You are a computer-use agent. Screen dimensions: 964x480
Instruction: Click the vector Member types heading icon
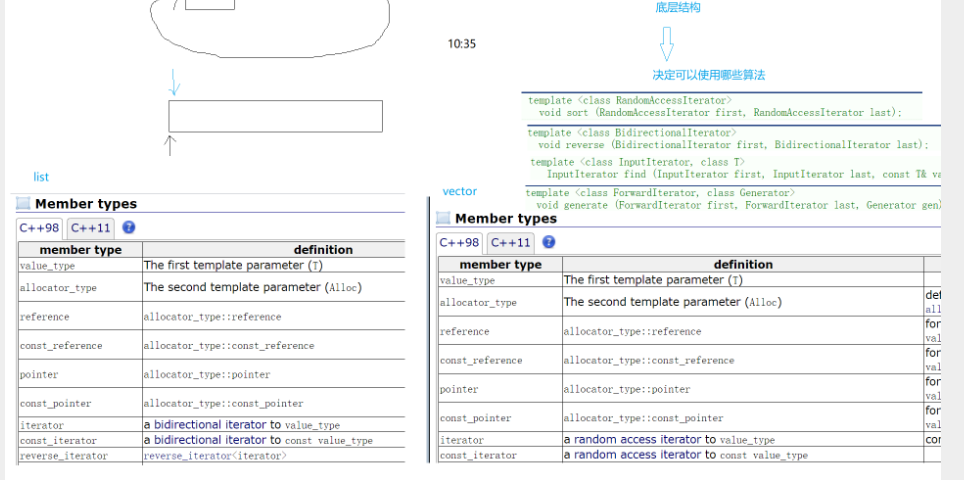coord(443,218)
